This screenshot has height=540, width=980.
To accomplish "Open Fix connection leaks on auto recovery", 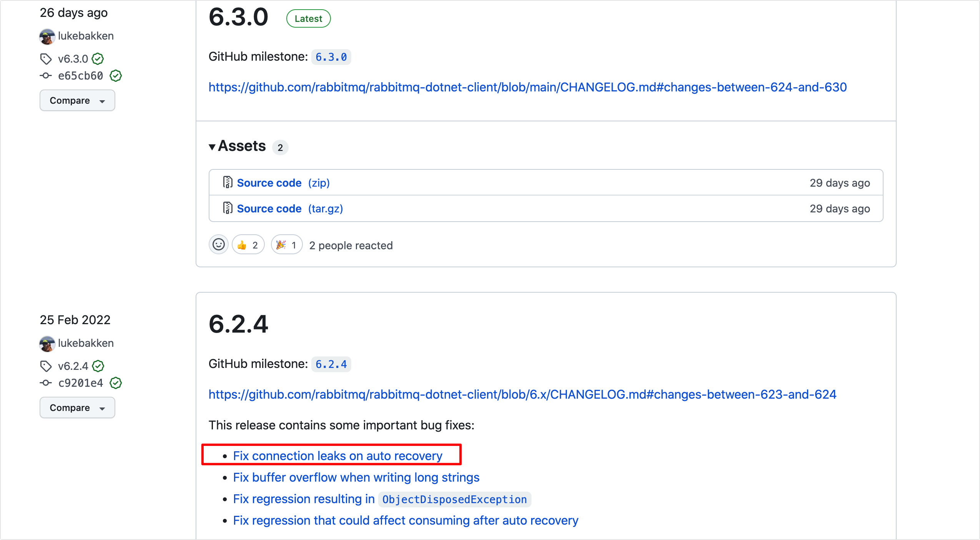I will pyautogui.click(x=337, y=456).
